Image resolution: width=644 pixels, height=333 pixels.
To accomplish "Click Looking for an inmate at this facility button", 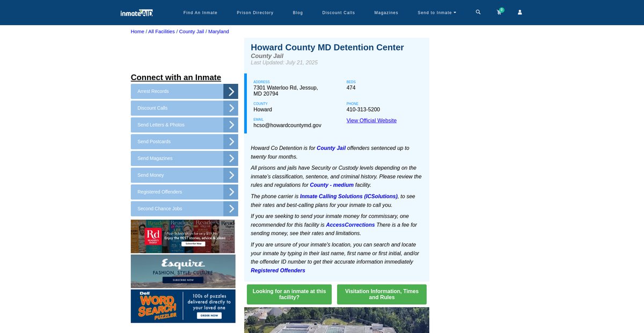I will click(x=289, y=294).
